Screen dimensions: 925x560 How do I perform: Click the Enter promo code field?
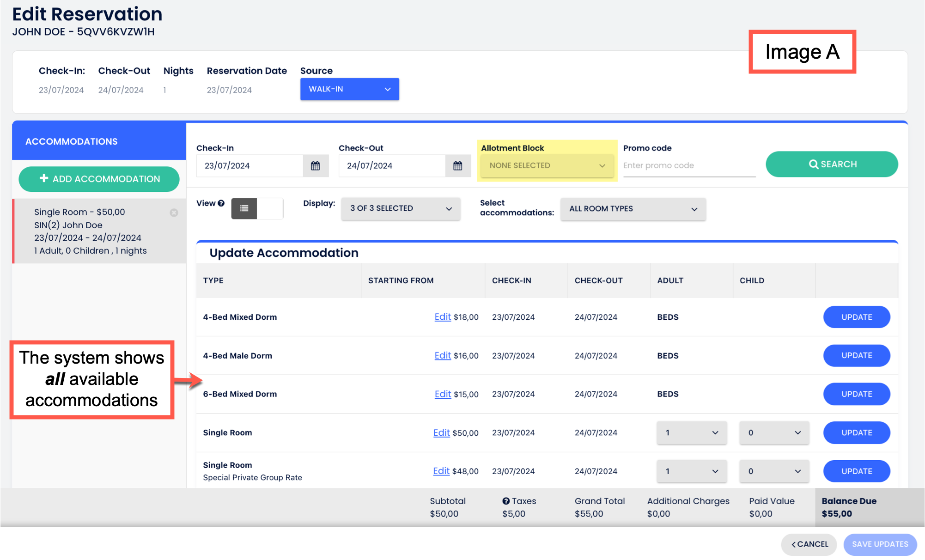[688, 165]
